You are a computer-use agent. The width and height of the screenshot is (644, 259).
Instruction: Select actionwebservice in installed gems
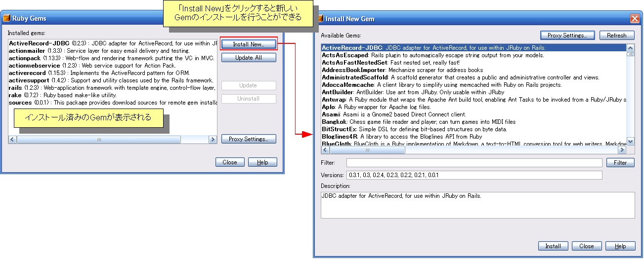click(x=113, y=66)
